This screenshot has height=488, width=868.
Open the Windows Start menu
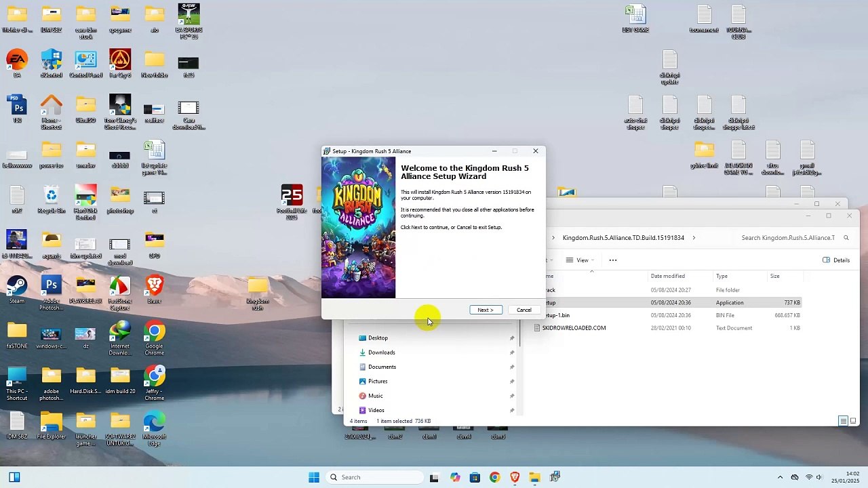pos(314,477)
